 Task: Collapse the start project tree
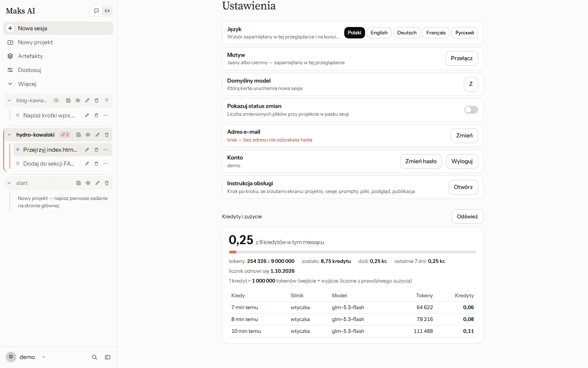(9, 183)
